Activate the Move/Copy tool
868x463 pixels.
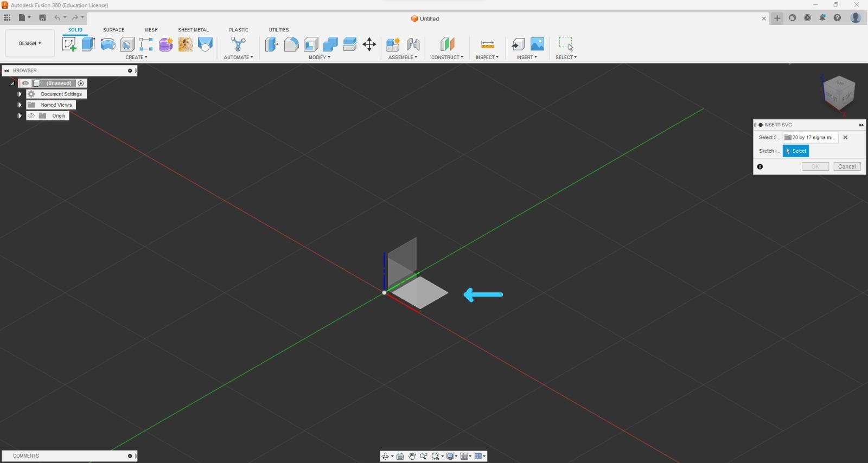pos(369,44)
